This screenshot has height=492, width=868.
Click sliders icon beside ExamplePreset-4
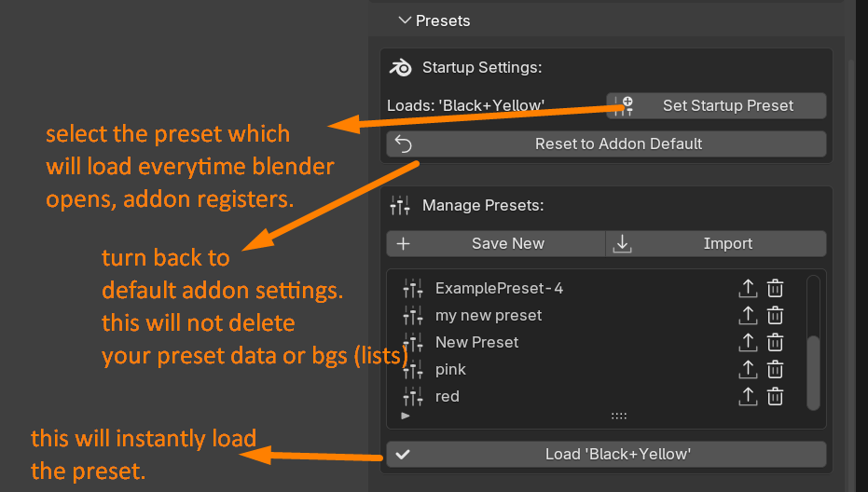(x=413, y=288)
